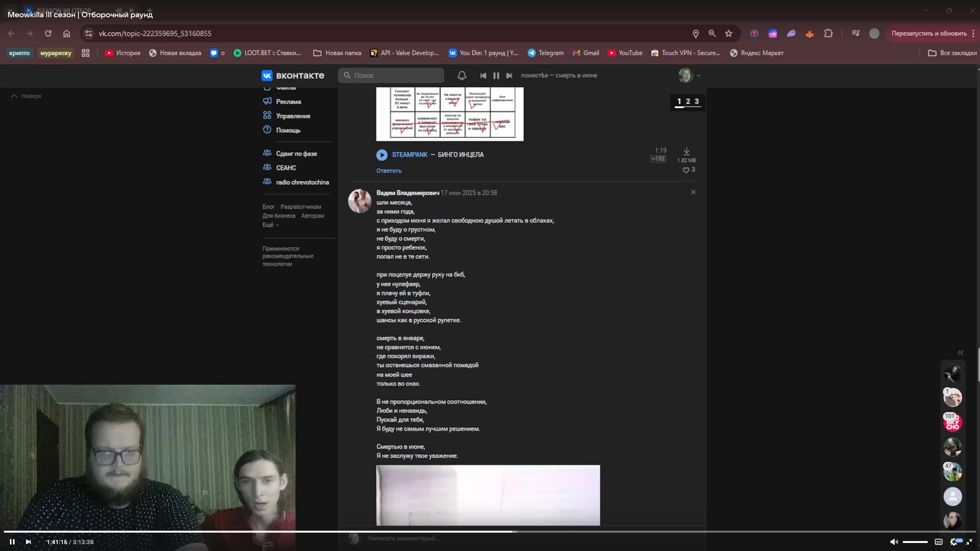
Task: Skip to next track in VK player
Action: pyautogui.click(x=509, y=75)
